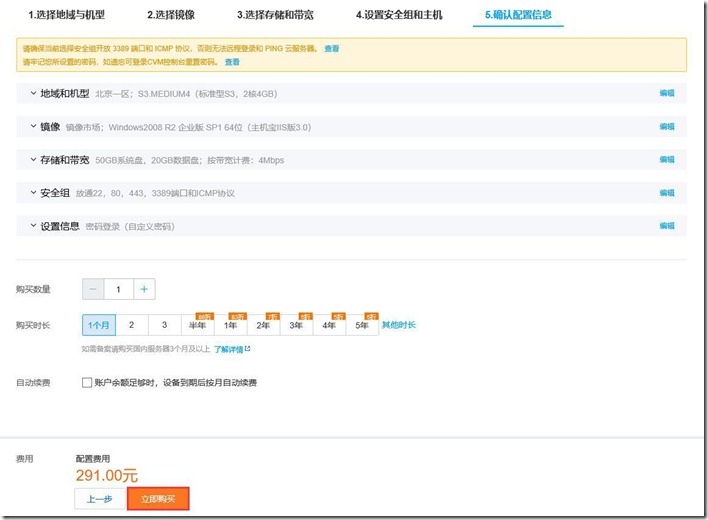Select the 半年 duration option
Image resolution: width=708 pixels, height=520 pixels.
click(198, 325)
